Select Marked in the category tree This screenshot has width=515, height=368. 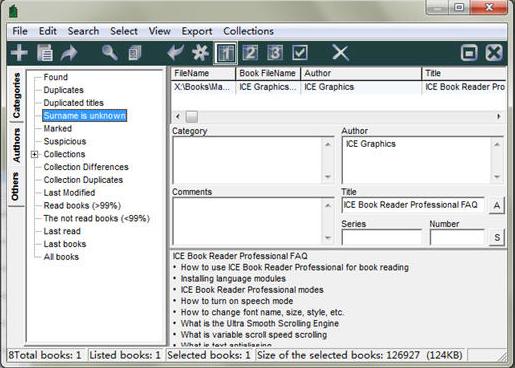[x=57, y=128]
